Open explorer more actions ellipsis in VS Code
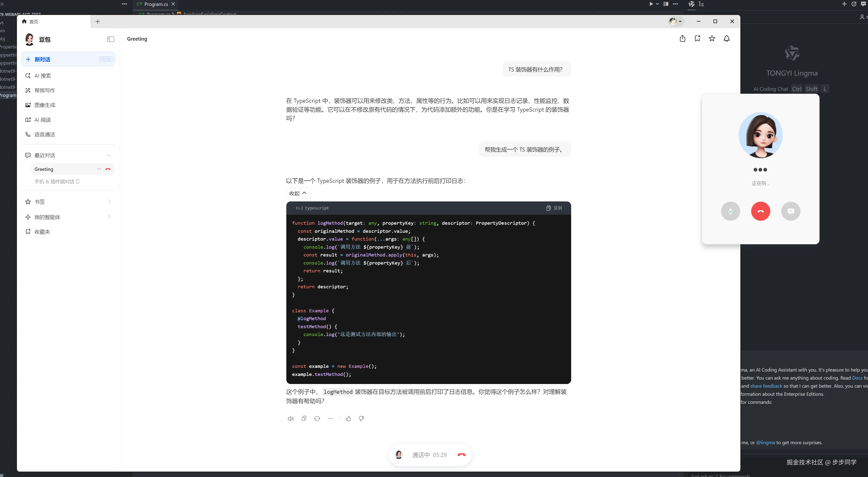Screen dimensions: 868x477 [x=124, y=4]
